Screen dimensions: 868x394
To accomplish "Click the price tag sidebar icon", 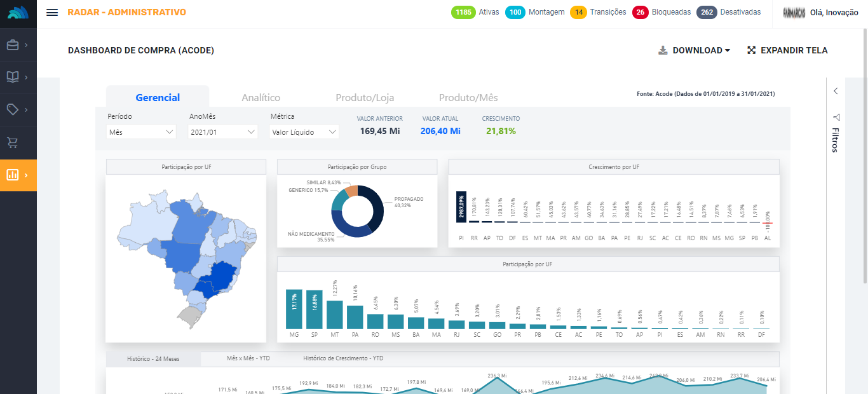I will pos(13,109).
